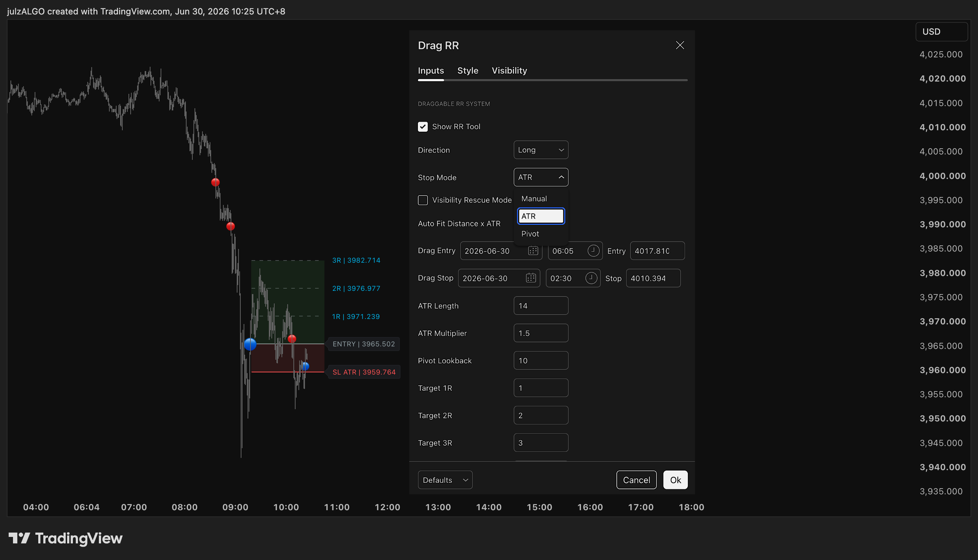Click the Entry price field 4017.810
The image size is (978, 560).
click(657, 251)
